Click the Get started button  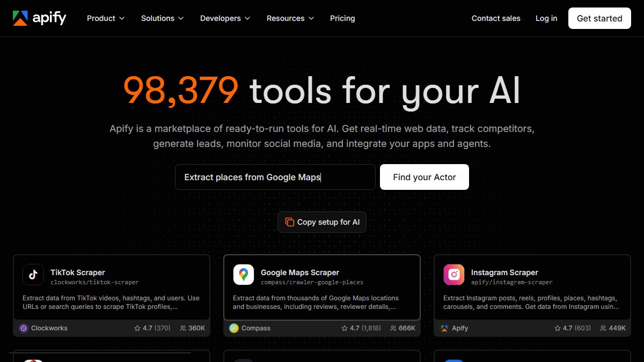[599, 18]
